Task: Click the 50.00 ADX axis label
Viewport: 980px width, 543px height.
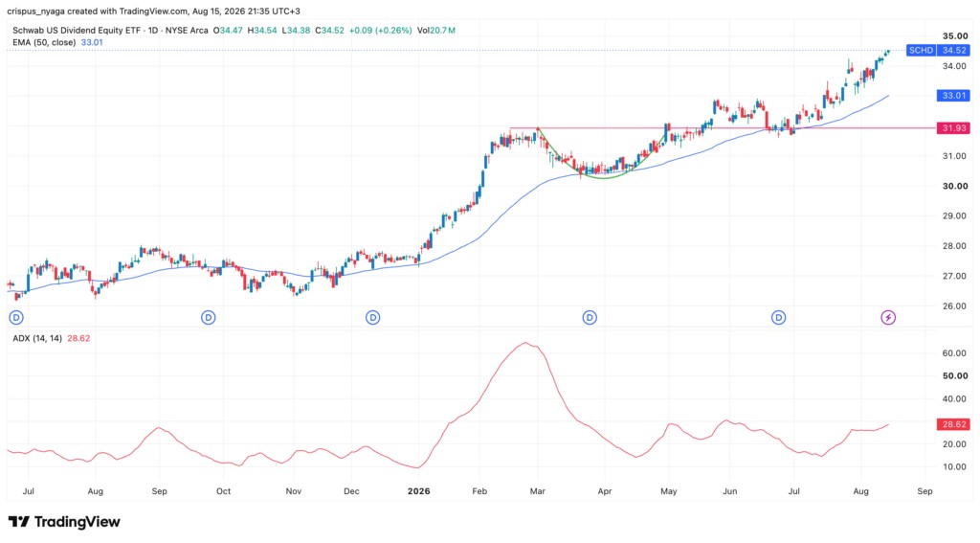Action: (955, 376)
